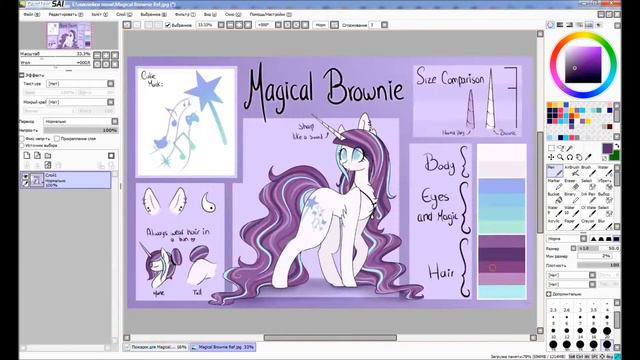The image size is (640, 360).
Task: Choose the Acrylic brush tool
Action: pos(554,224)
